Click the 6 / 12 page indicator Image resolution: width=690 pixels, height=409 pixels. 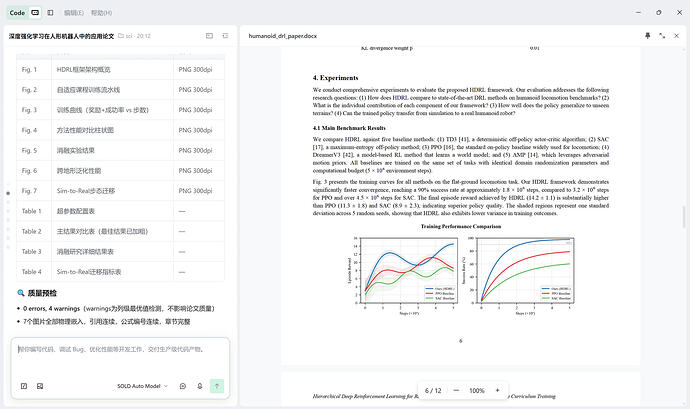point(433,391)
